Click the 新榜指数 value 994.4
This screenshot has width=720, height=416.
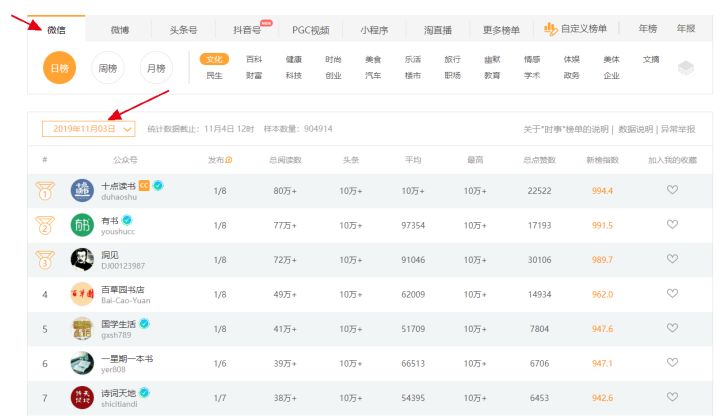coord(602,191)
